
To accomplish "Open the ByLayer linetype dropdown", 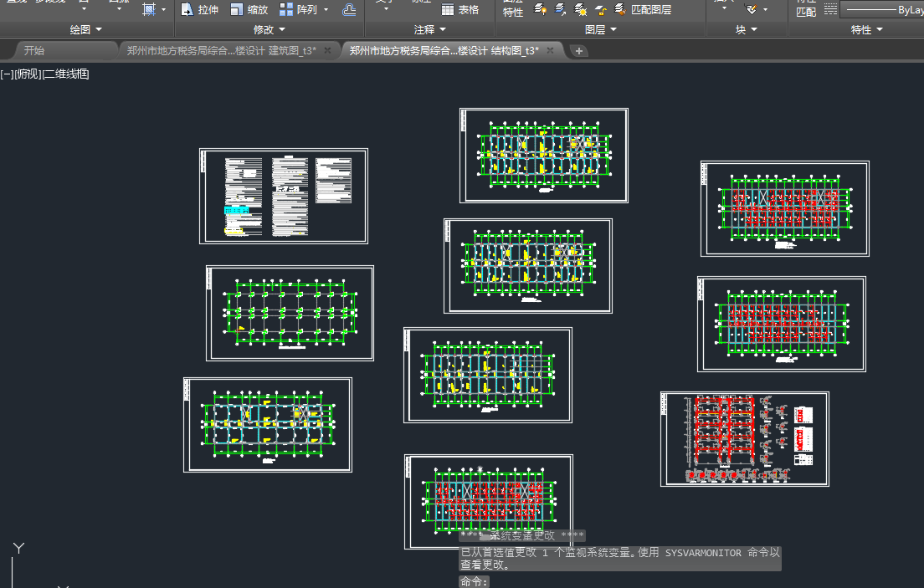I will click(883, 10).
